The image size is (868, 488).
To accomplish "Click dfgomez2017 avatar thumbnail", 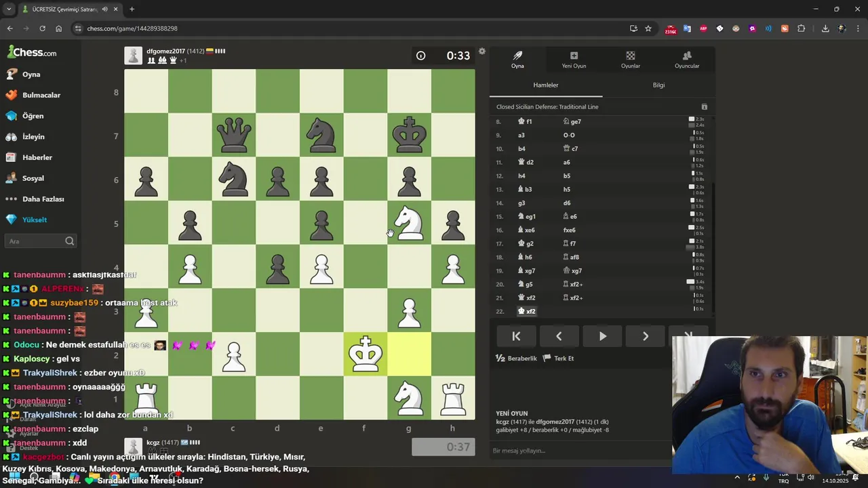I will click(x=134, y=56).
